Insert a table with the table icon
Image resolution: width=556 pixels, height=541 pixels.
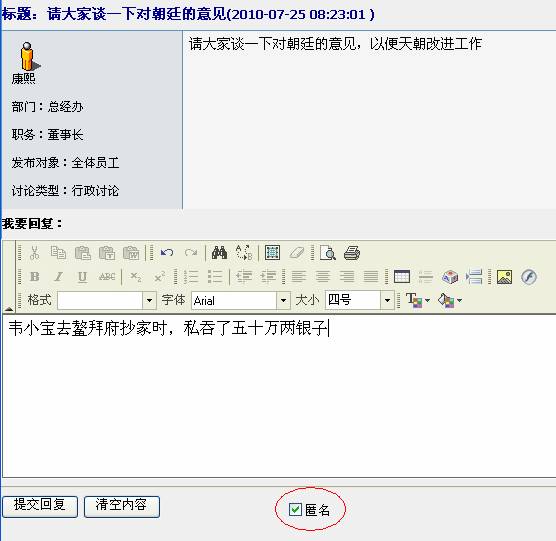[x=402, y=277]
